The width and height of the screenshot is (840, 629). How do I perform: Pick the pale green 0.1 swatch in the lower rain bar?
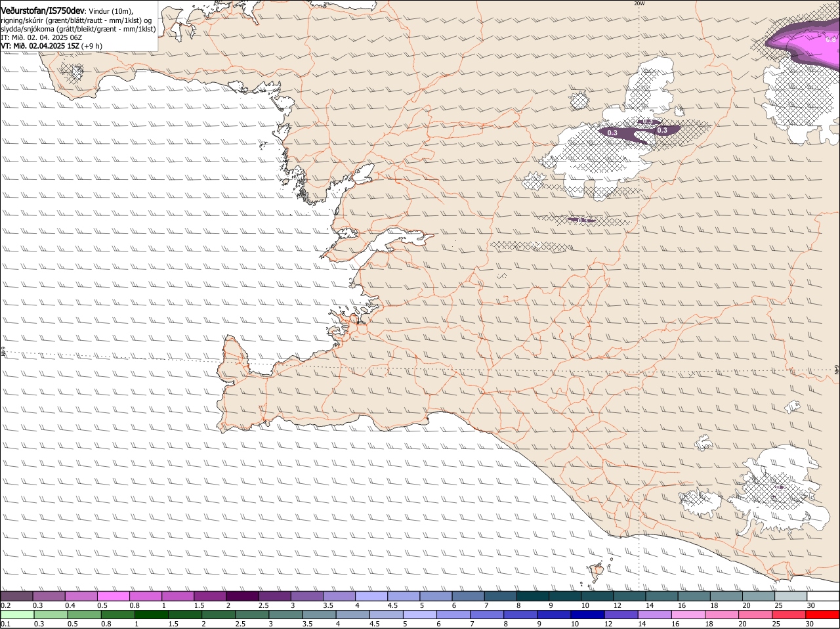tap(17, 615)
